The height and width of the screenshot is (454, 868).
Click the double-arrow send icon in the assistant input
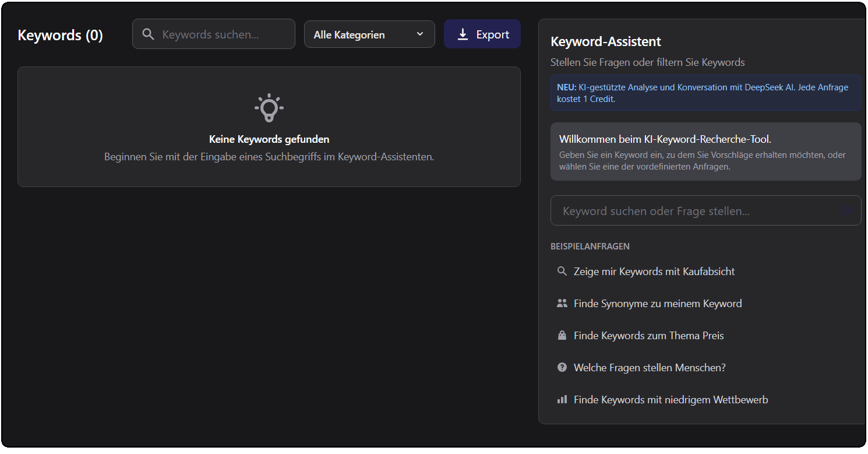pos(846,210)
